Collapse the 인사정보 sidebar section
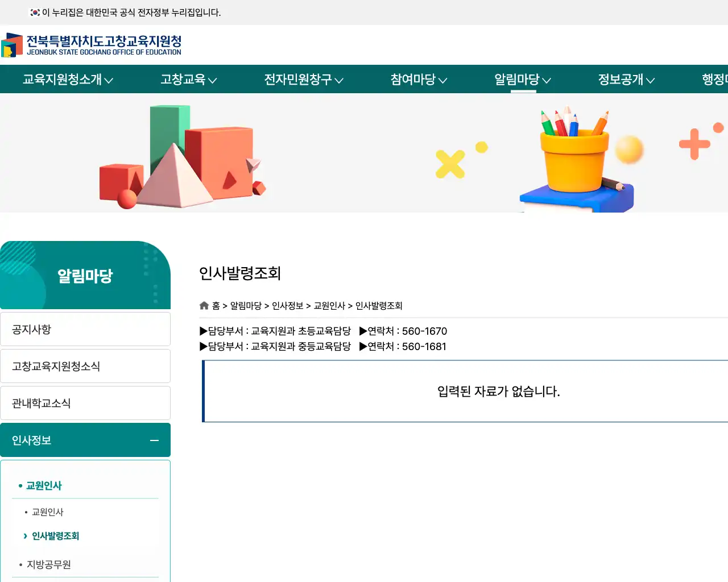728x582 pixels. pos(154,440)
